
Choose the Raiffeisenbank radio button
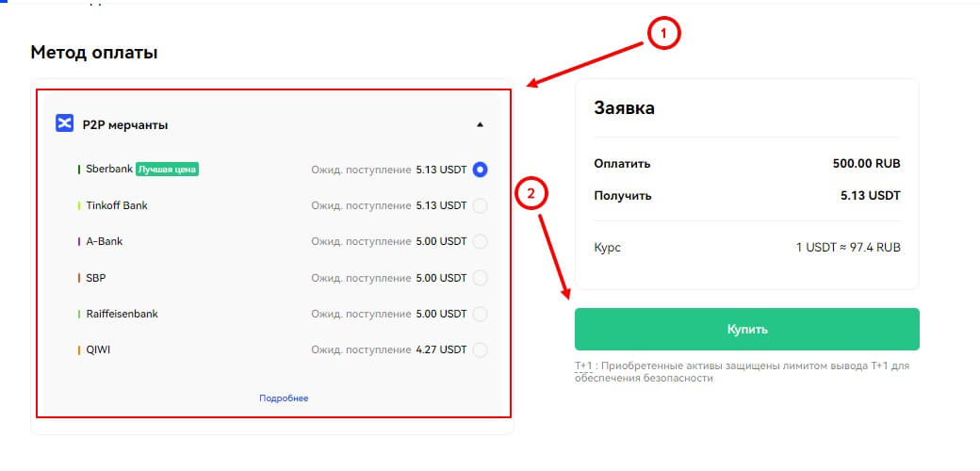tap(480, 314)
